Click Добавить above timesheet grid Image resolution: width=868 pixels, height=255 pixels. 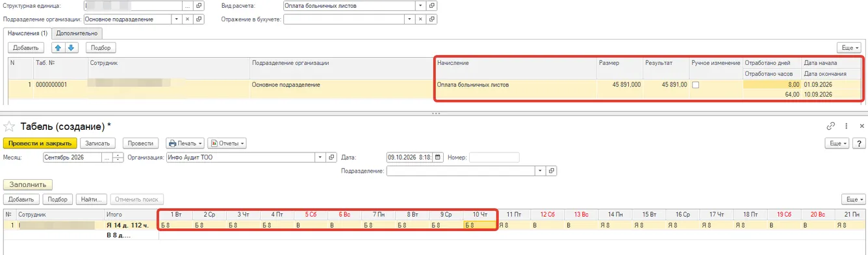21,199
